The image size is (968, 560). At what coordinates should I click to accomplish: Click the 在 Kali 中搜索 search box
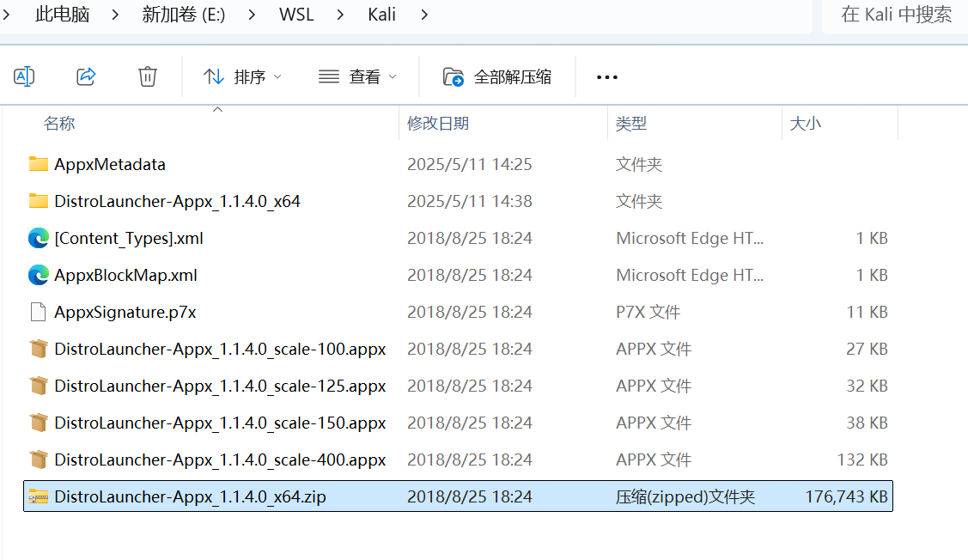point(895,15)
